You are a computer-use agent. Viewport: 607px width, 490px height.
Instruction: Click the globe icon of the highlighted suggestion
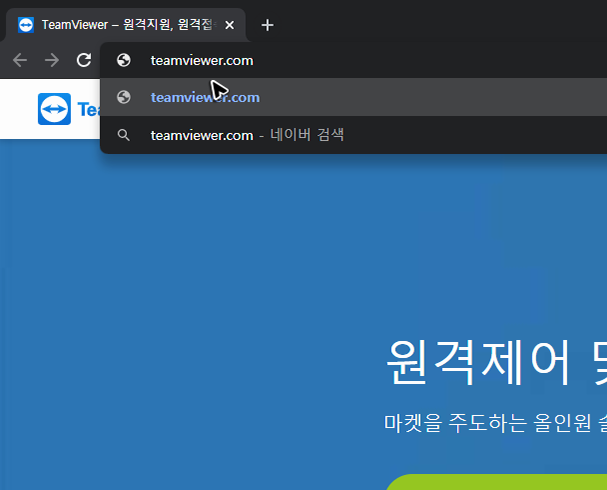click(x=124, y=97)
